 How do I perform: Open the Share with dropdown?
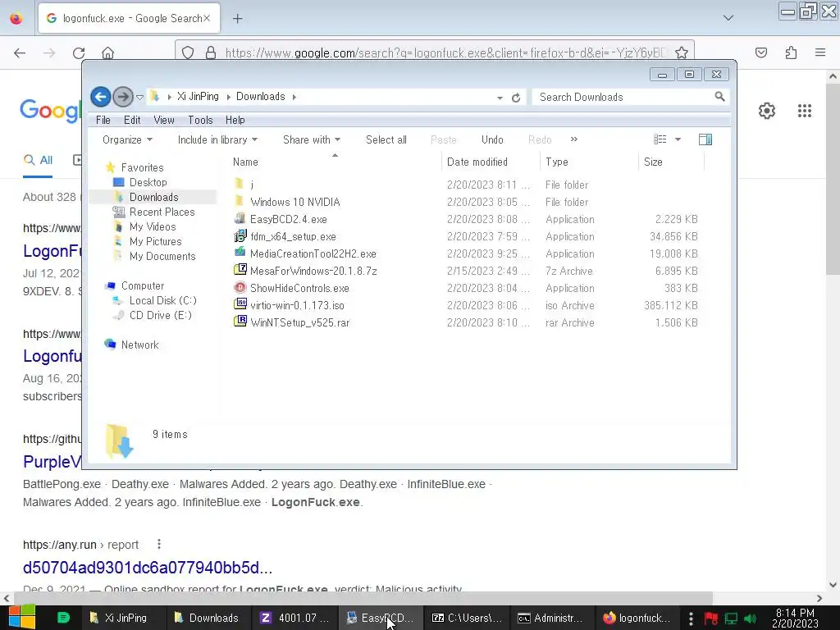point(311,139)
